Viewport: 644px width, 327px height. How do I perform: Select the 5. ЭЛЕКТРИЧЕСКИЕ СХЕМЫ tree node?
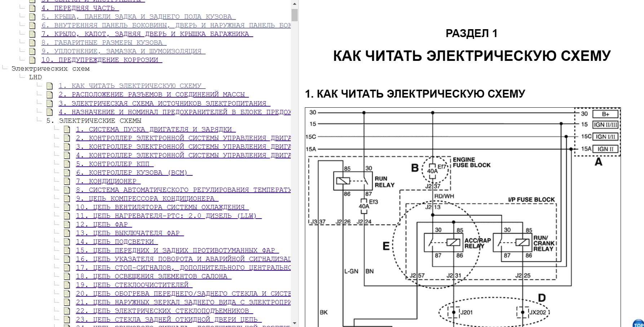pos(94,121)
